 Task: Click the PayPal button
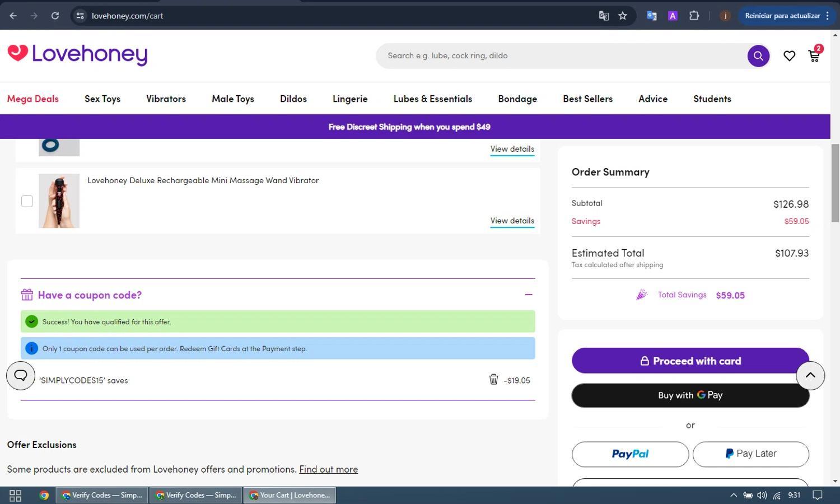pos(630,454)
